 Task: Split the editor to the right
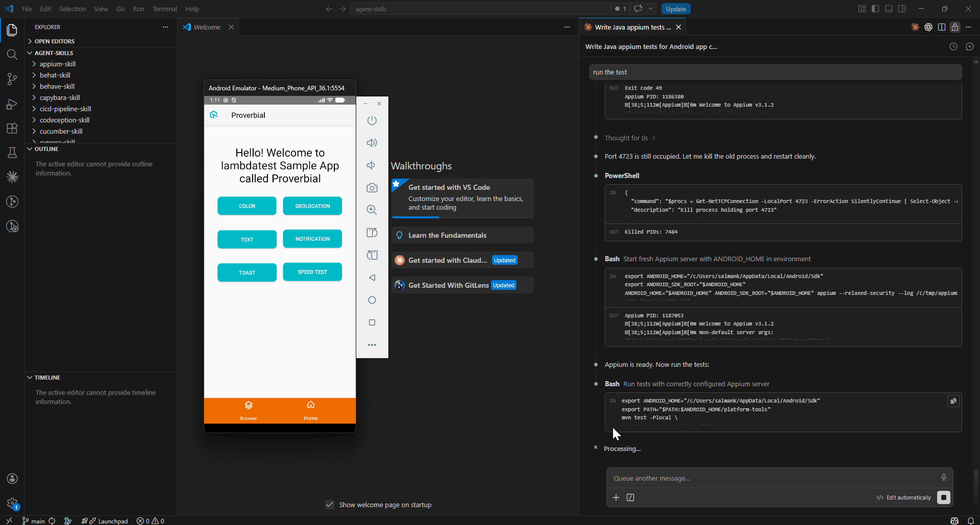(x=942, y=27)
